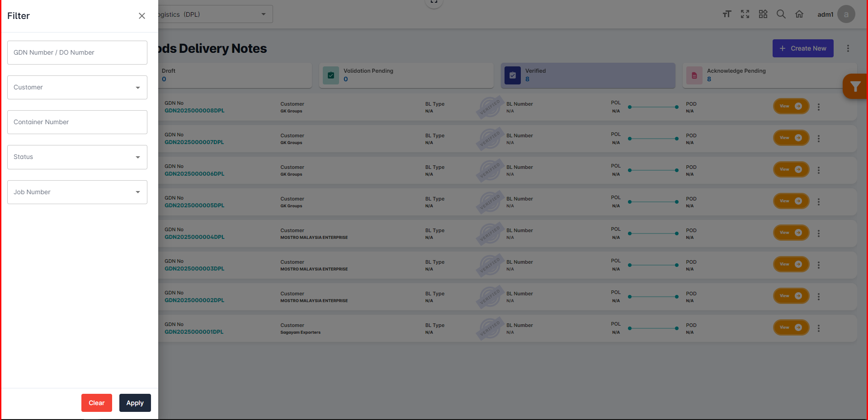Open the apps grid icon
Screen dimensions: 868x420
click(763, 14)
